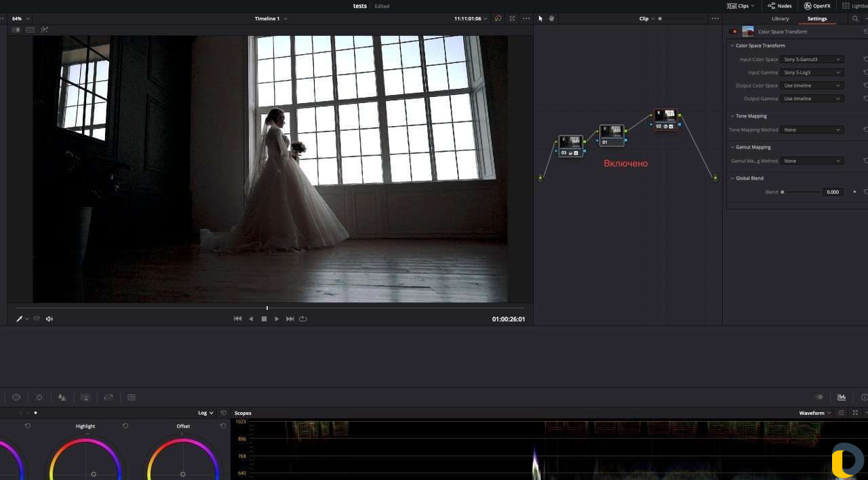Open the Waveform scope type dropdown
This screenshot has height=480, width=868.
(814, 413)
